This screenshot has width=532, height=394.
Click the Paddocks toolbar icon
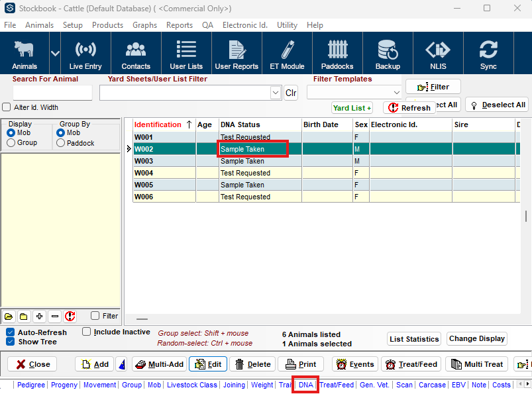tap(337, 54)
